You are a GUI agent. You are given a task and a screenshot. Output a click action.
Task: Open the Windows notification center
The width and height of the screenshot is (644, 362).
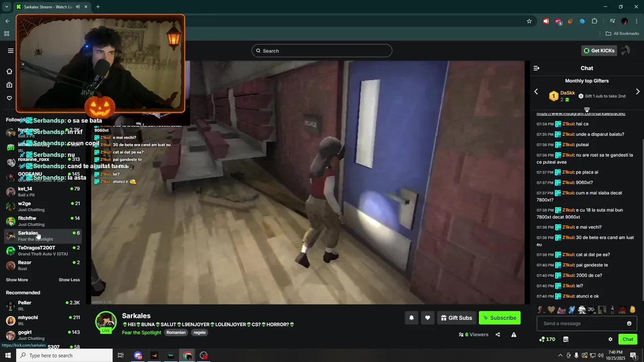coord(633,355)
